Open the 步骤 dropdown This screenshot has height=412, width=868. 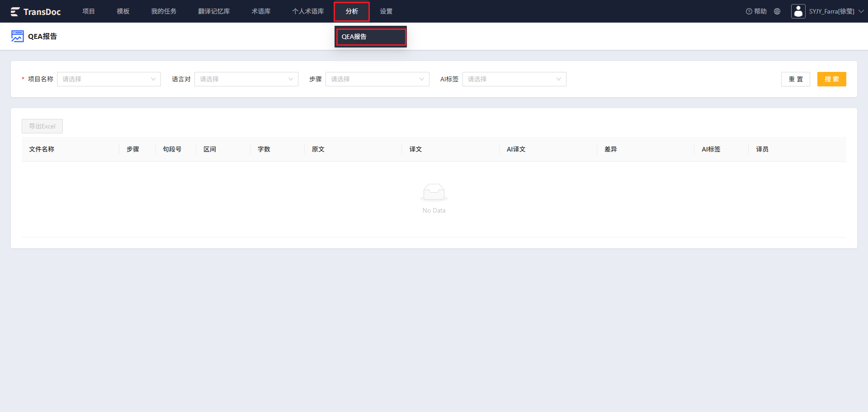pos(377,79)
